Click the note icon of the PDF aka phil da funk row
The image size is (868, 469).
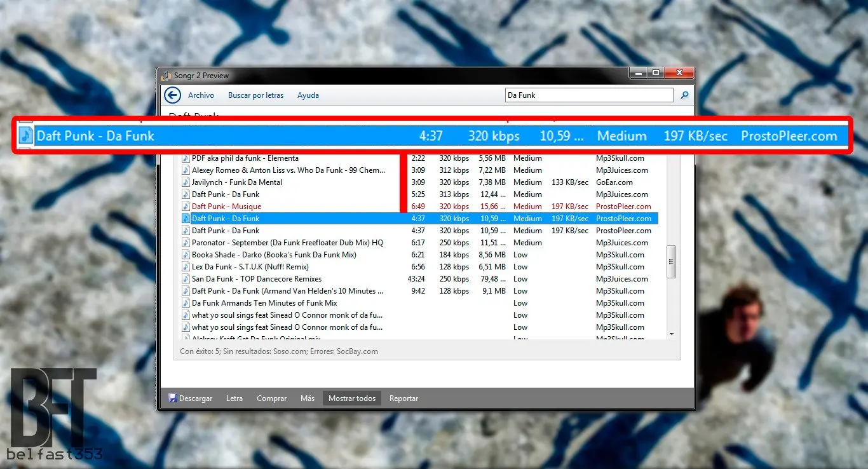186,158
